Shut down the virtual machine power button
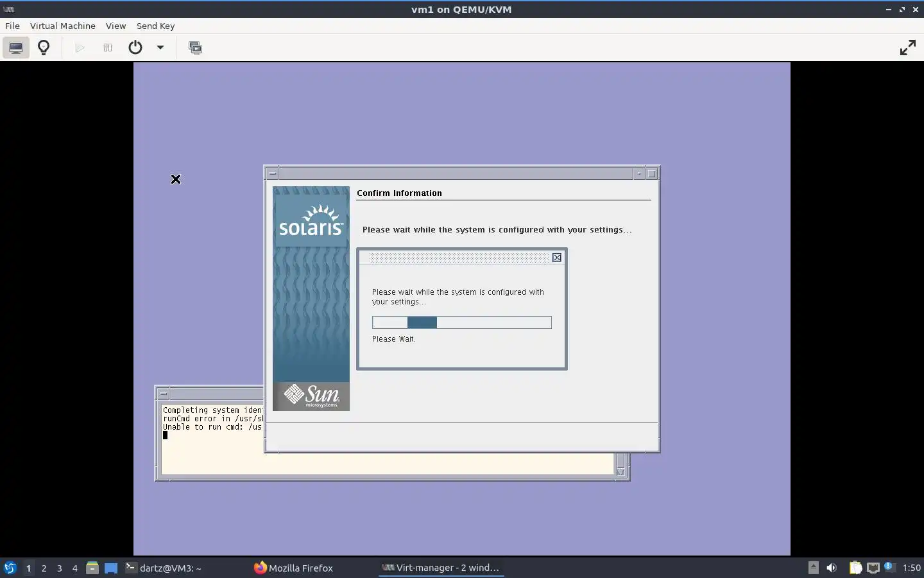The height and width of the screenshot is (578, 924). [135, 48]
